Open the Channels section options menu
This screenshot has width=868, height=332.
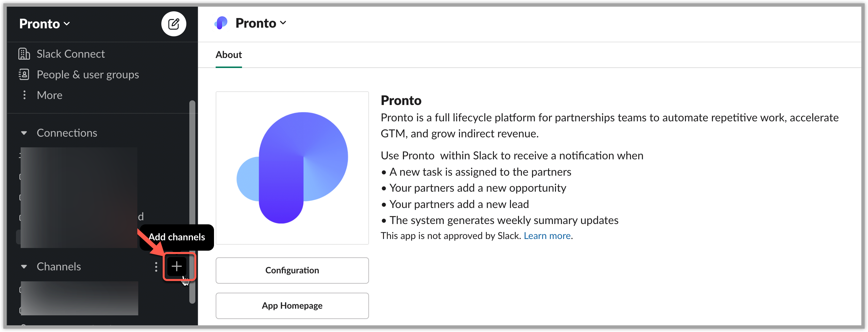[156, 267]
